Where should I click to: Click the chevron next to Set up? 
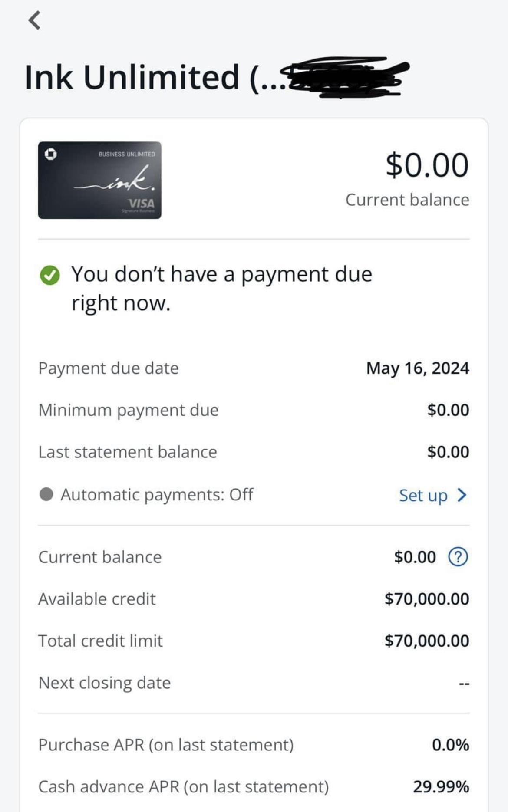point(462,495)
